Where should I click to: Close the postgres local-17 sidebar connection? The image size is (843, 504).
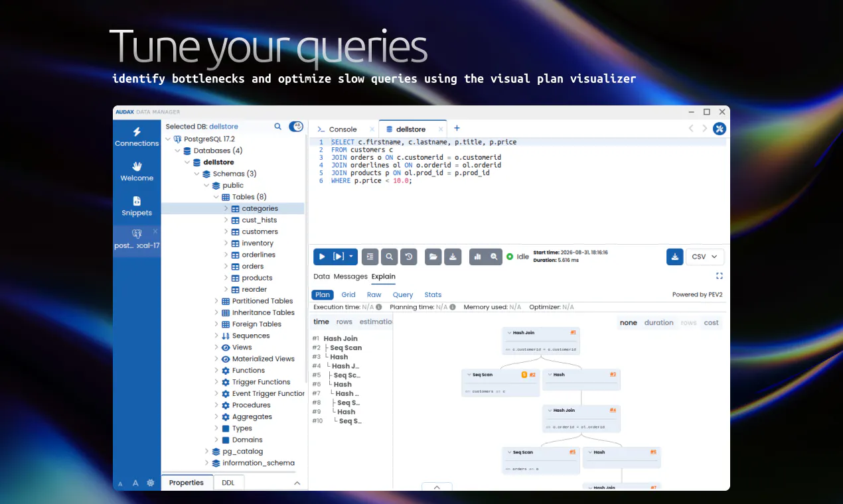155,231
